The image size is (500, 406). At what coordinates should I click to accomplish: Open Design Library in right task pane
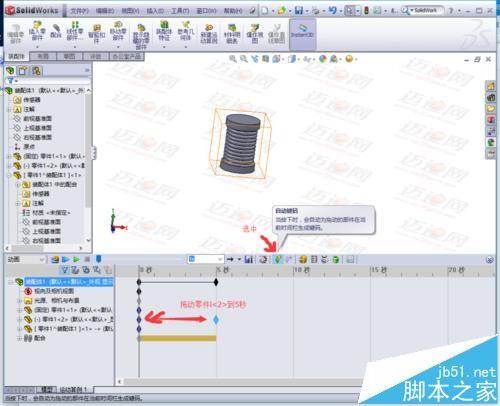(491, 97)
